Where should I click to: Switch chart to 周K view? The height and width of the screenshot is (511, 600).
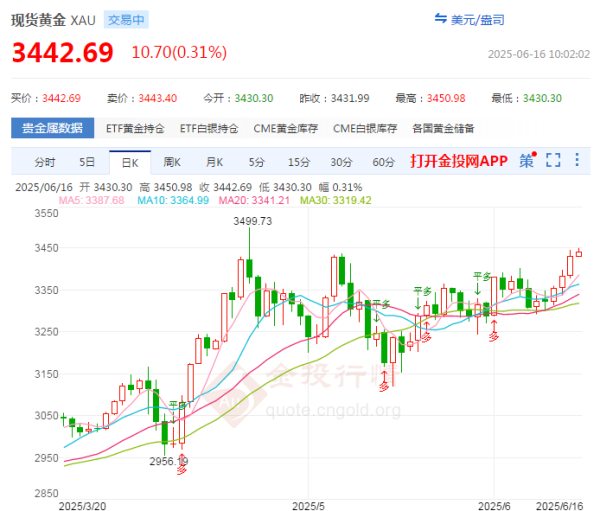[x=172, y=162]
